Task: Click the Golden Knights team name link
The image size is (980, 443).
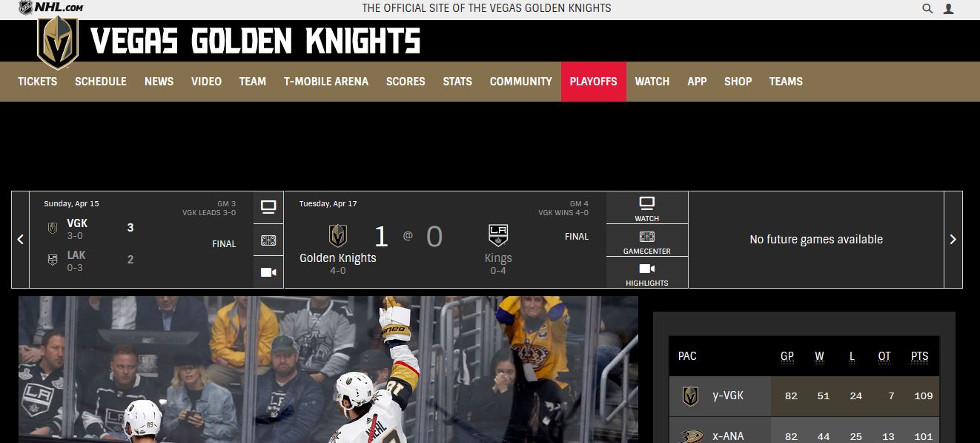Action: pyautogui.click(x=338, y=258)
